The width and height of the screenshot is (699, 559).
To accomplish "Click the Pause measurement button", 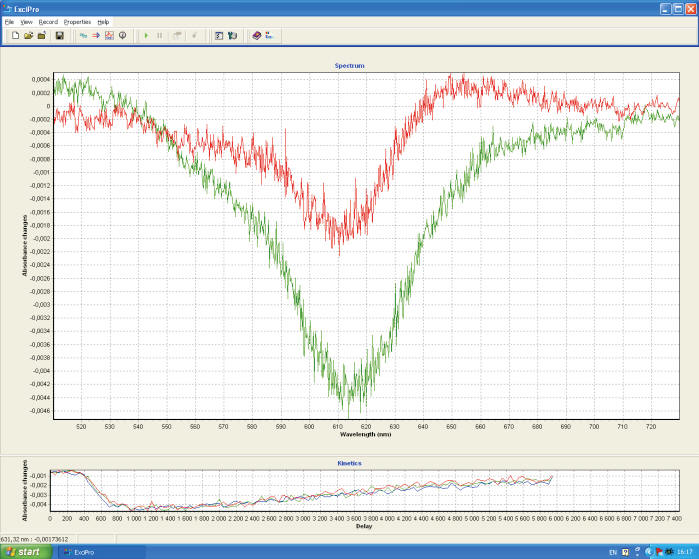I will 160,36.
